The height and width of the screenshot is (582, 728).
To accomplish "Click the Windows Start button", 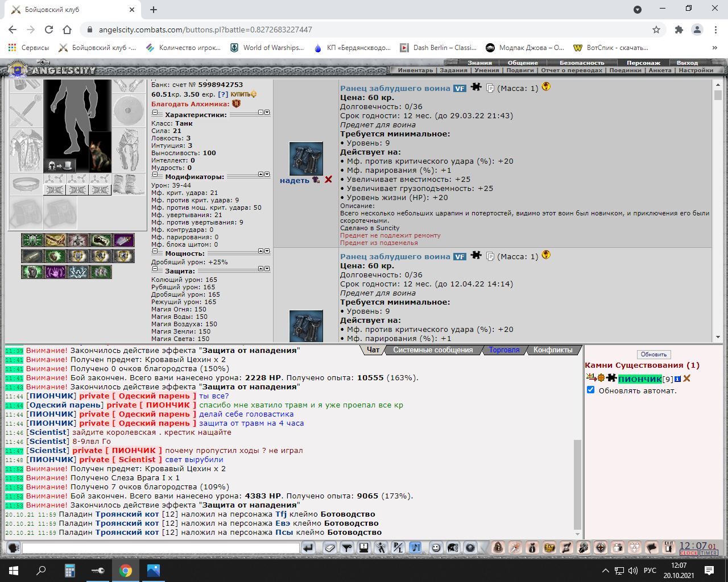I will point(14,570).
